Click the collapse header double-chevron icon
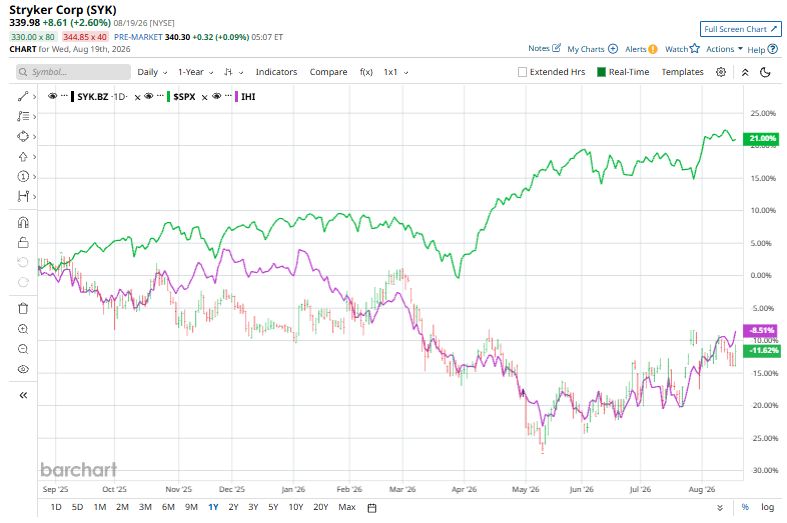787x523 pixels. click(745, 72)
